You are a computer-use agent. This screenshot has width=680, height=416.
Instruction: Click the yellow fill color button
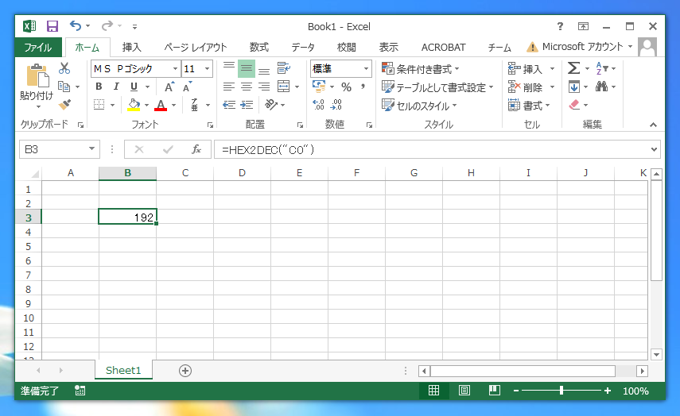point(134,105)
